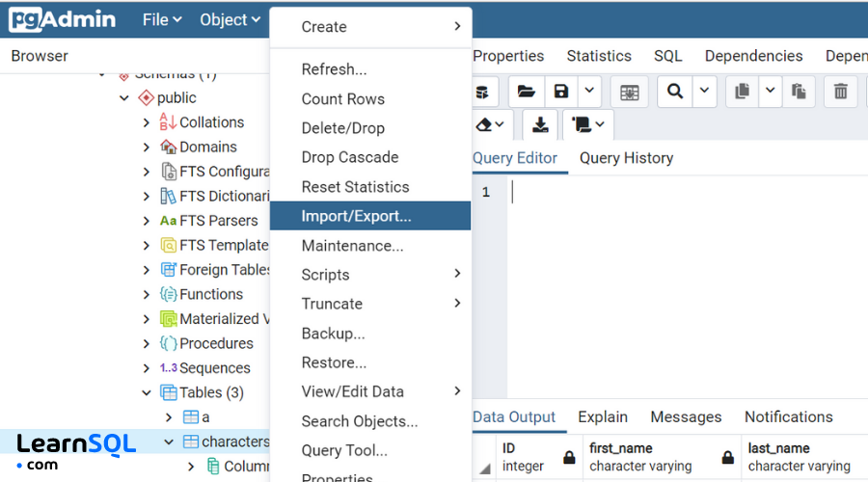
Task: Open the Truncate submenu
Action: pos(370,304)
